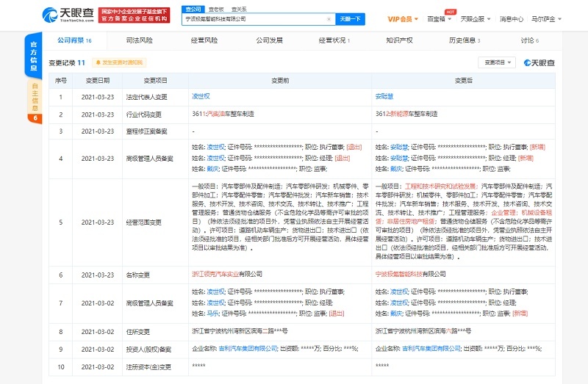
Task: Click the 发生变更时通知我 notify button
Action: click(119, 62)
